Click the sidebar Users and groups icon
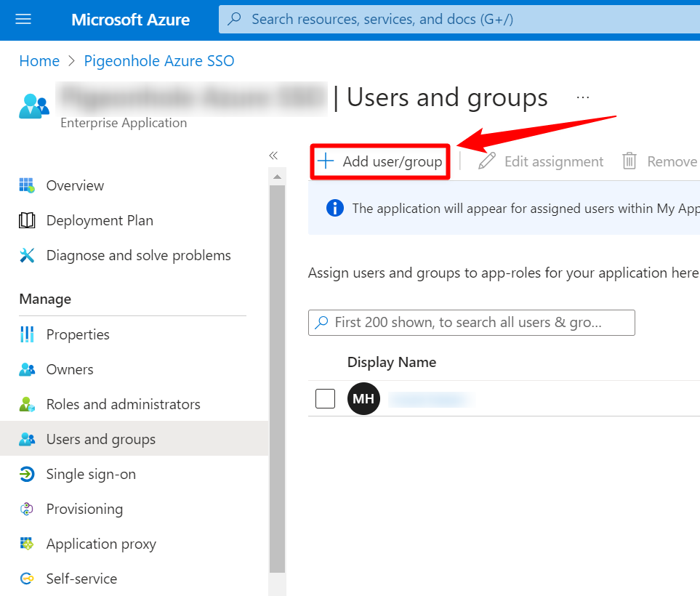700x596 pixels. (27, 439)
